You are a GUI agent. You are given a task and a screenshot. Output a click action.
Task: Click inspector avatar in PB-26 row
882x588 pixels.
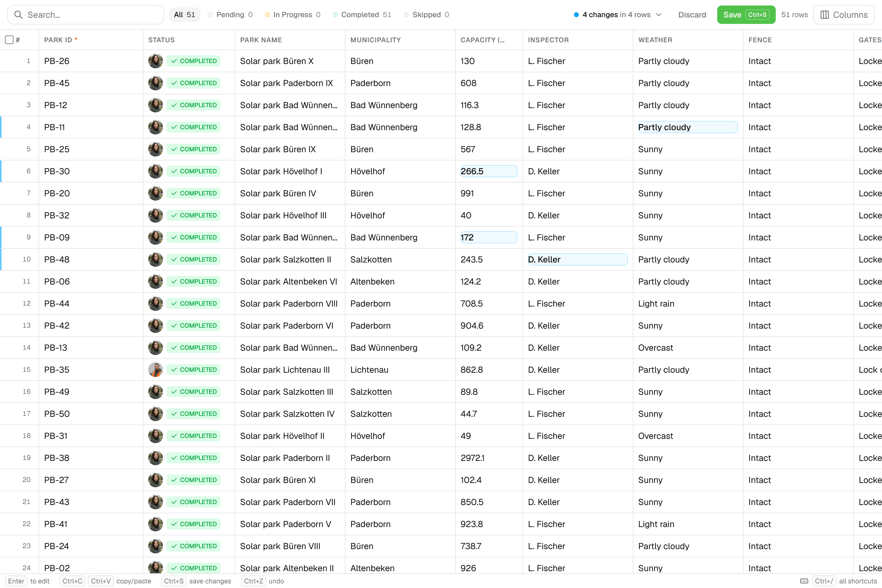click(155, 61)
